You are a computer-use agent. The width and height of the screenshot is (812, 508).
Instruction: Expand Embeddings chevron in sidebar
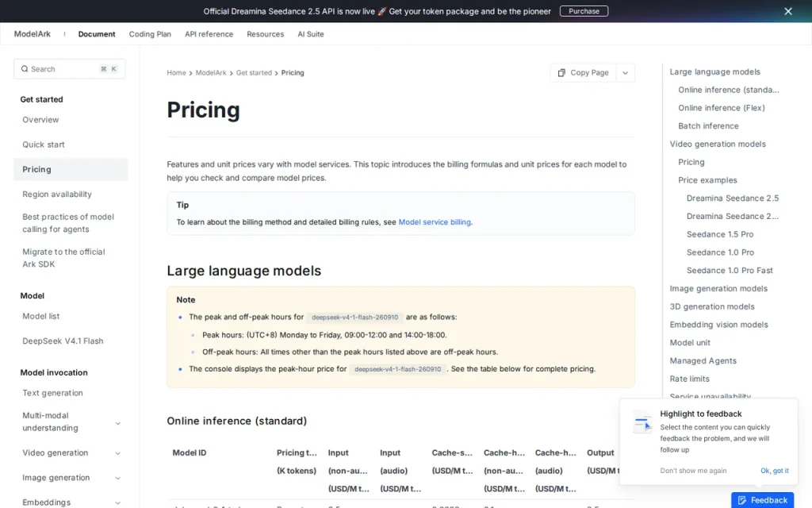117,502
